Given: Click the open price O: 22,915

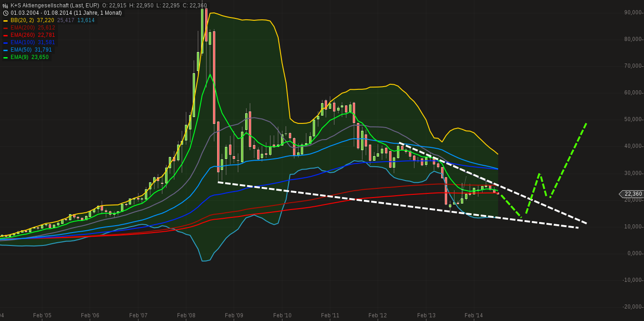Looking at the screenshot, I should coord(114,6).
